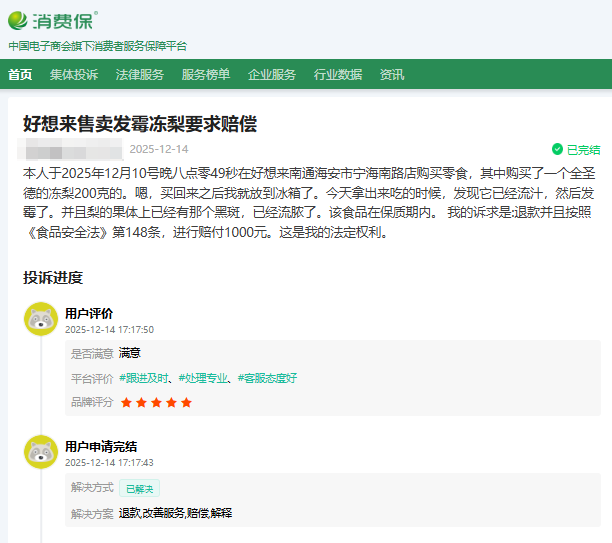Click the #客服态度好 evaluation tag
The height and width of the screenshot is (543, 612).
[268, 378]
